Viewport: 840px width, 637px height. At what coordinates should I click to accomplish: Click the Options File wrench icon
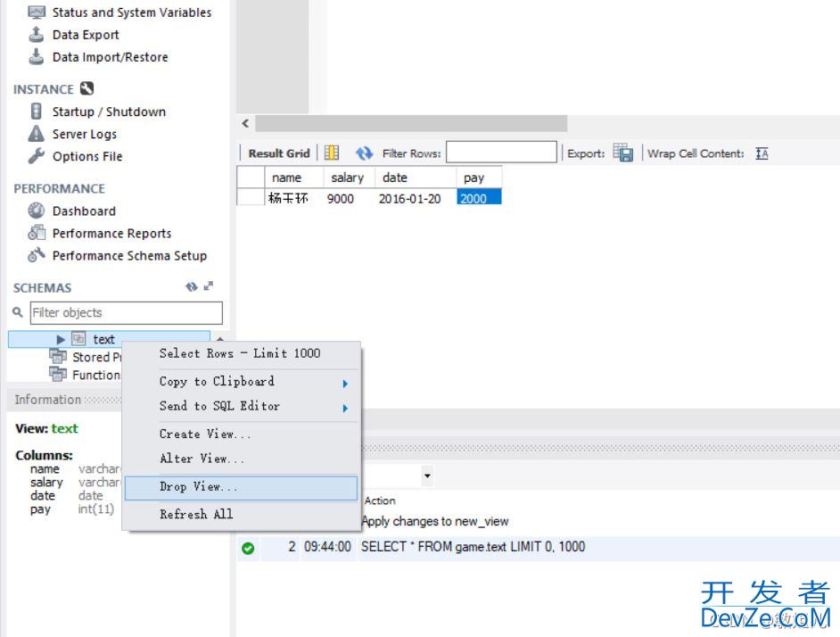point(36,155)
